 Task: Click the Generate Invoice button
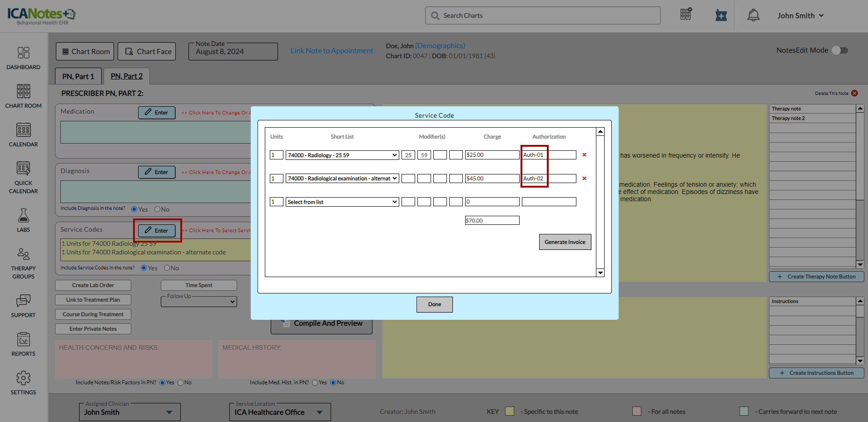(565, 242)
